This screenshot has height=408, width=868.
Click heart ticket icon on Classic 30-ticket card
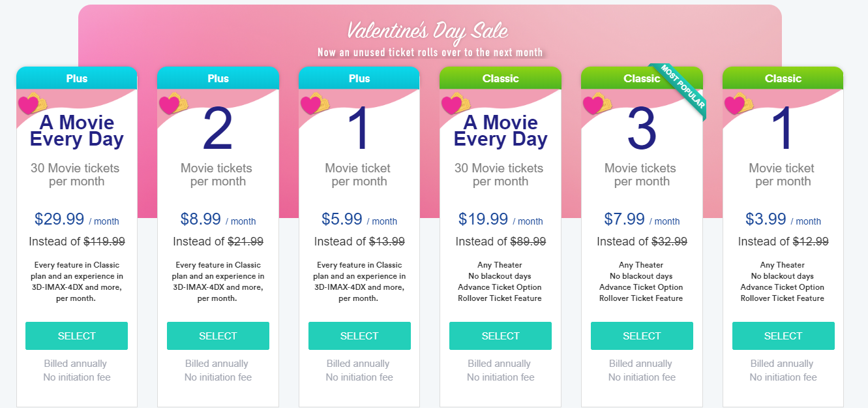coord(456,104)
